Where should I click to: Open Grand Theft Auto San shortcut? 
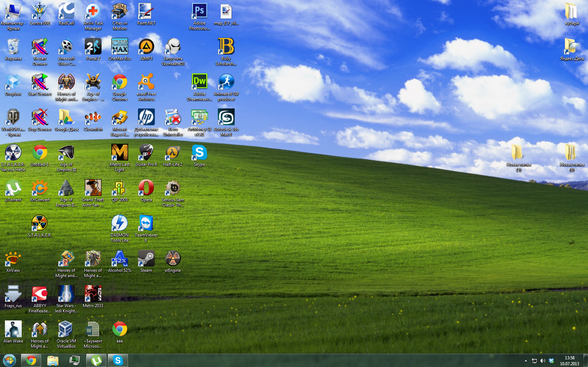tap(93, 193)
